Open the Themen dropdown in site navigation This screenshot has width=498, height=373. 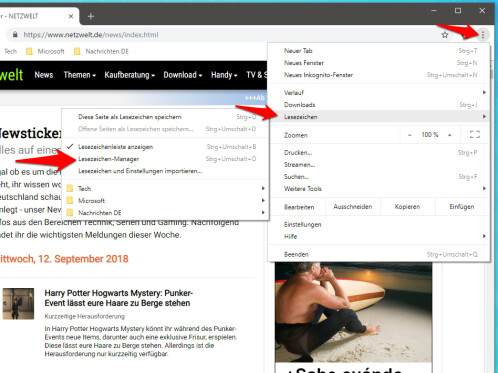[80, 75]
